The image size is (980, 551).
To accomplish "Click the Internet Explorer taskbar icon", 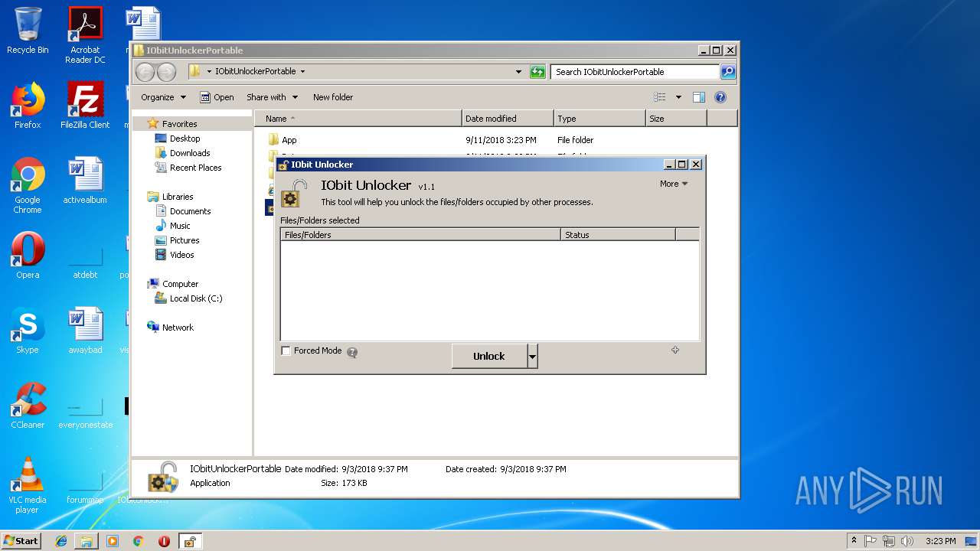I will 61,541.
